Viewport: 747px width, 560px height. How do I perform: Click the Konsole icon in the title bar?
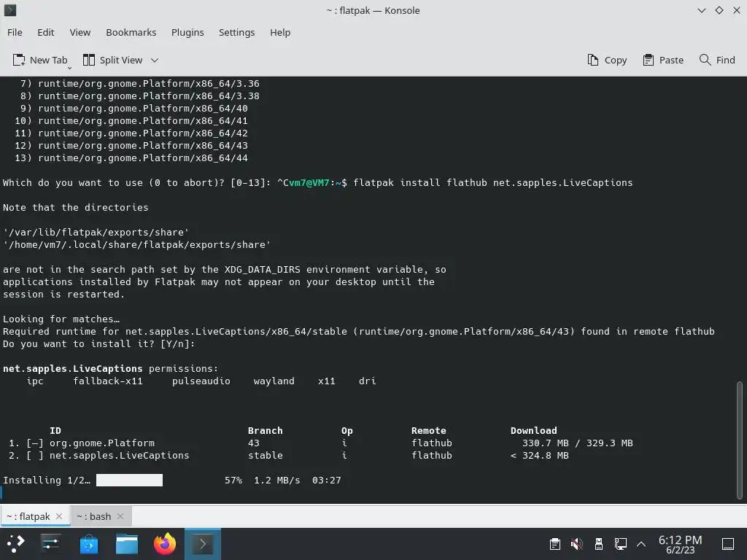[x=10, y=10]
